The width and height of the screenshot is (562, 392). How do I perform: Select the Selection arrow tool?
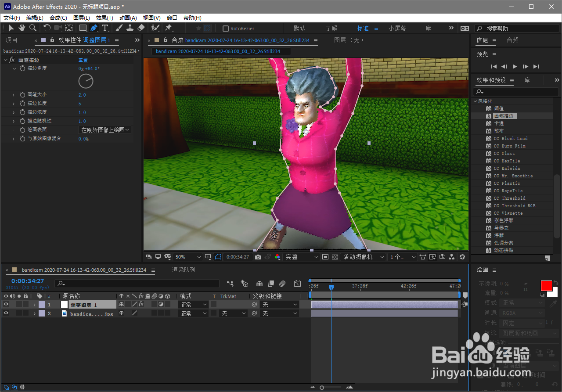11,28
